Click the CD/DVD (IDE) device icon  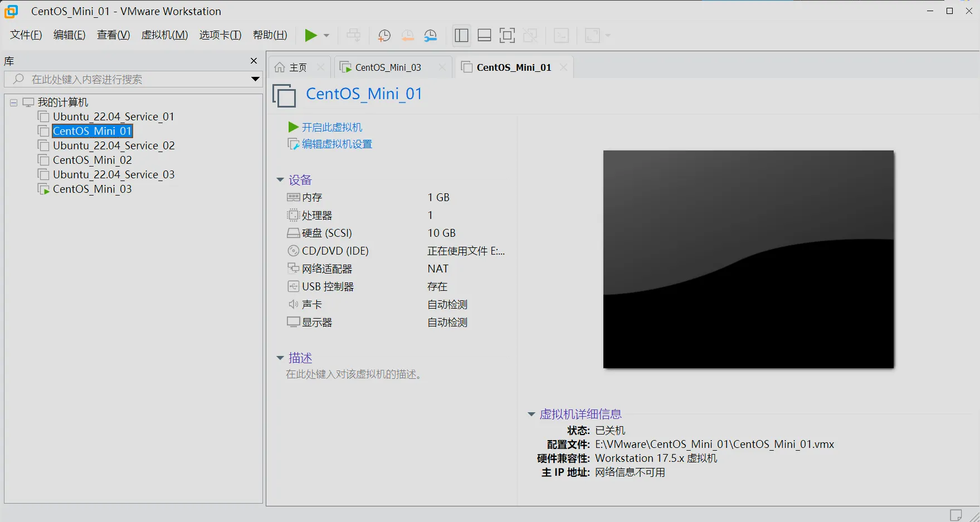pos(294,251)
